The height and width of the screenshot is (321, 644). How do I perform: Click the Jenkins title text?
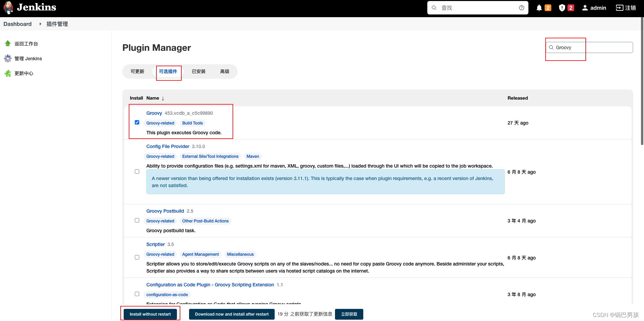36,7
